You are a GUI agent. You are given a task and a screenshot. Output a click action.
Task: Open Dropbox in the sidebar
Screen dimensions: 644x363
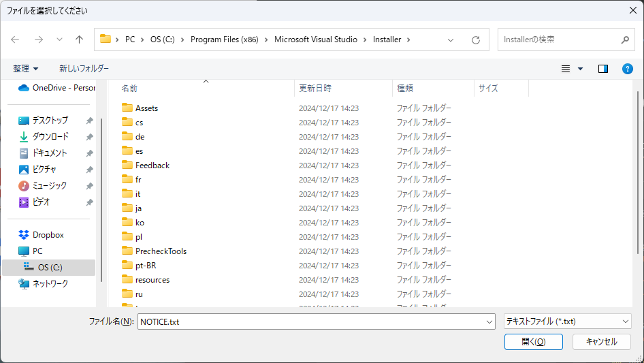(48, 235)
